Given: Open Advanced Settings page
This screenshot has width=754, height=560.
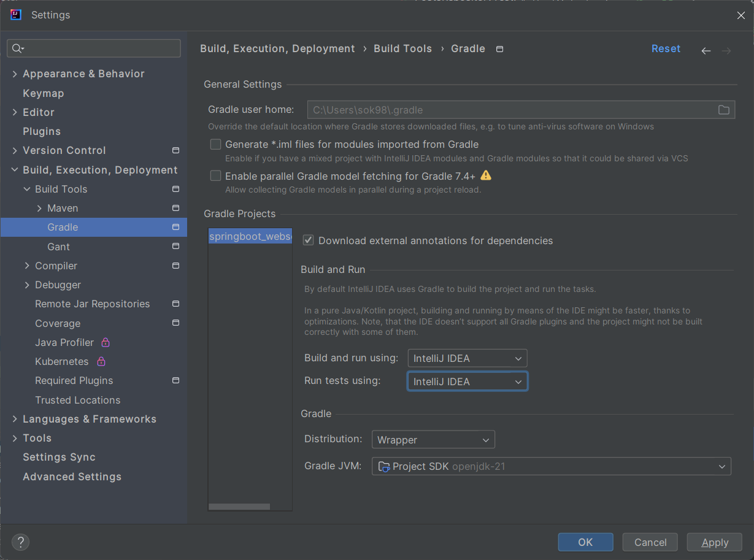Looking at the screenshot, I should point(72,477).
